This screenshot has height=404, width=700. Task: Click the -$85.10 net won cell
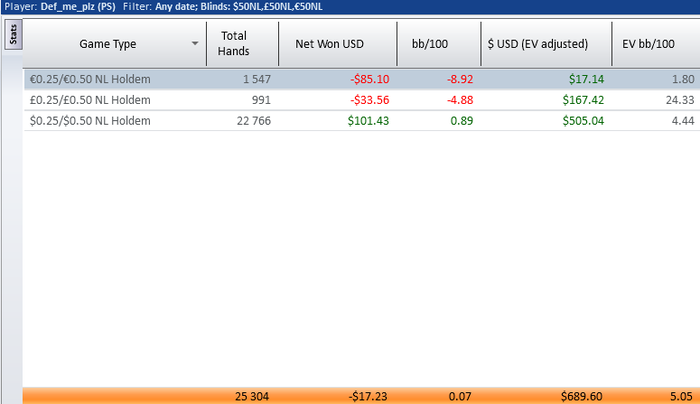click(x=370, y=79)
